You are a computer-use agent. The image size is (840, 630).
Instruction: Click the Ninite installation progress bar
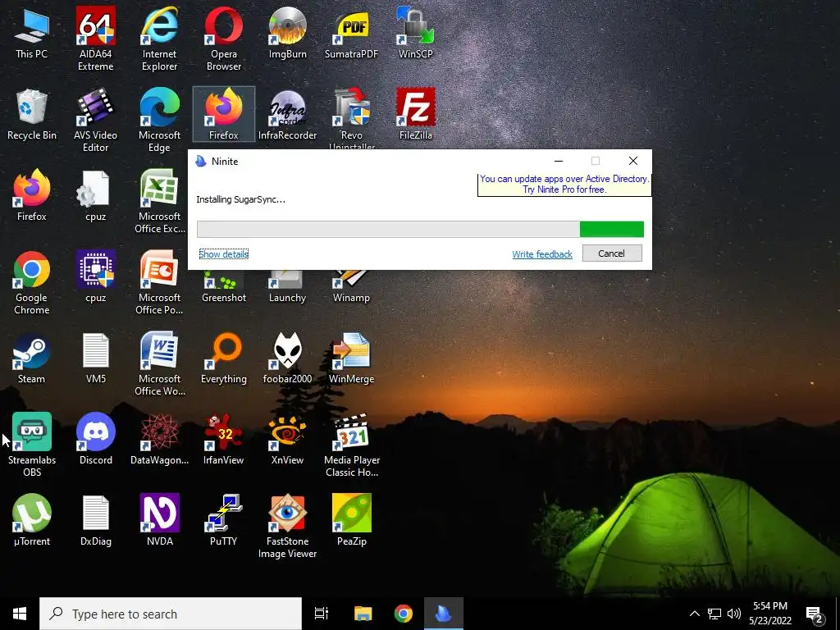[x=420, y=230]
